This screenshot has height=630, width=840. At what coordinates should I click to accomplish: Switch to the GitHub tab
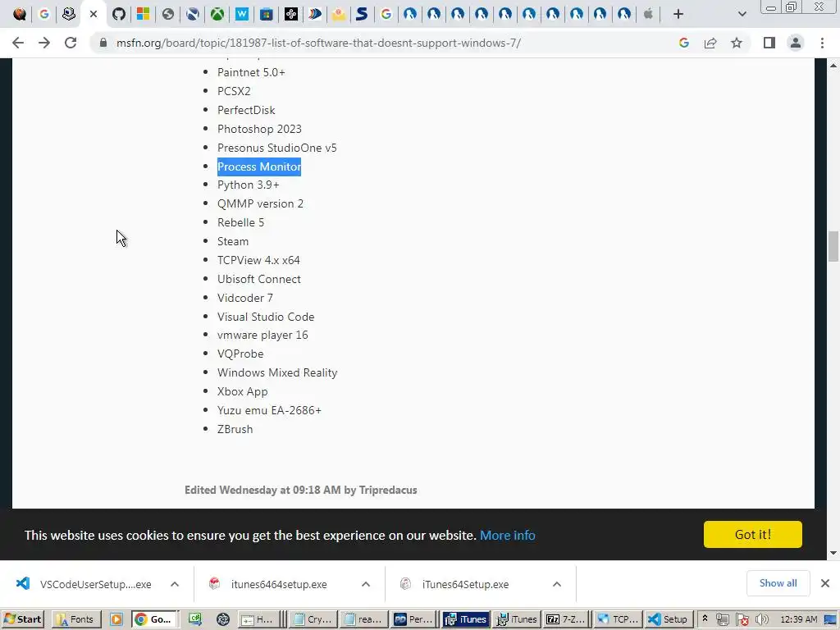pyautogui.click(x=118, y=14)
